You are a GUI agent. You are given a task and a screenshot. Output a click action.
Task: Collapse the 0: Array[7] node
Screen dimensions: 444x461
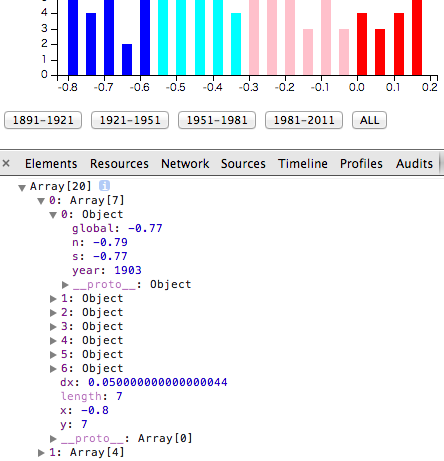pyautogui.click(x=41, y=201)
